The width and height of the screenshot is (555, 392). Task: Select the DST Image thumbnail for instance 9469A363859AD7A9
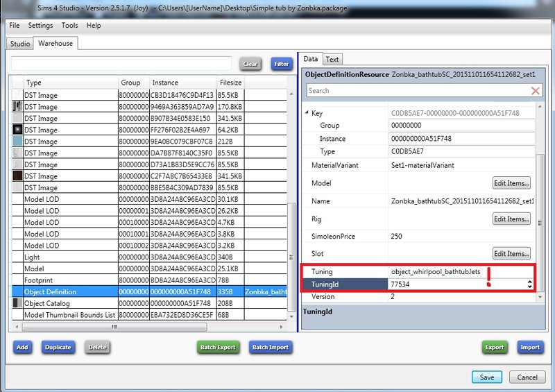coord(17,107)
